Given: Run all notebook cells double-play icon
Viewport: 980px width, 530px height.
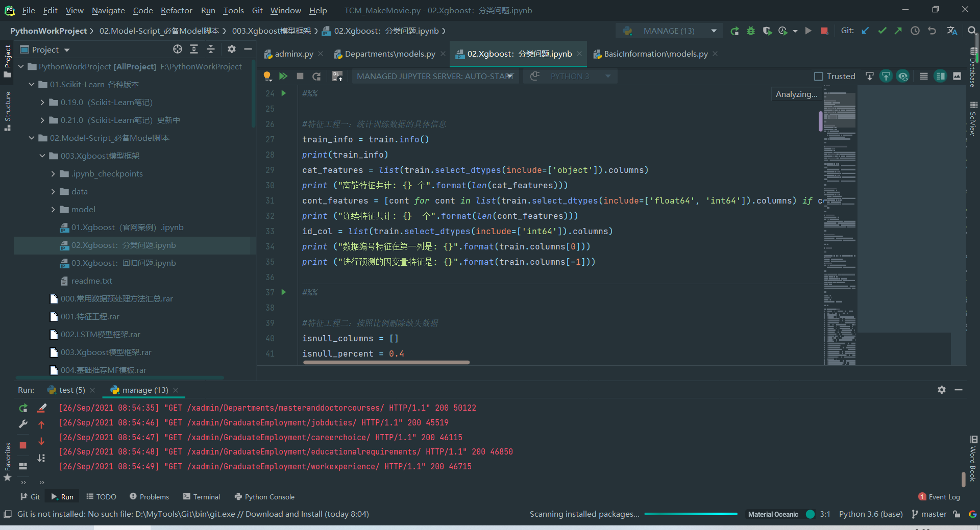Looking at the screenshot, I should 283,77.
